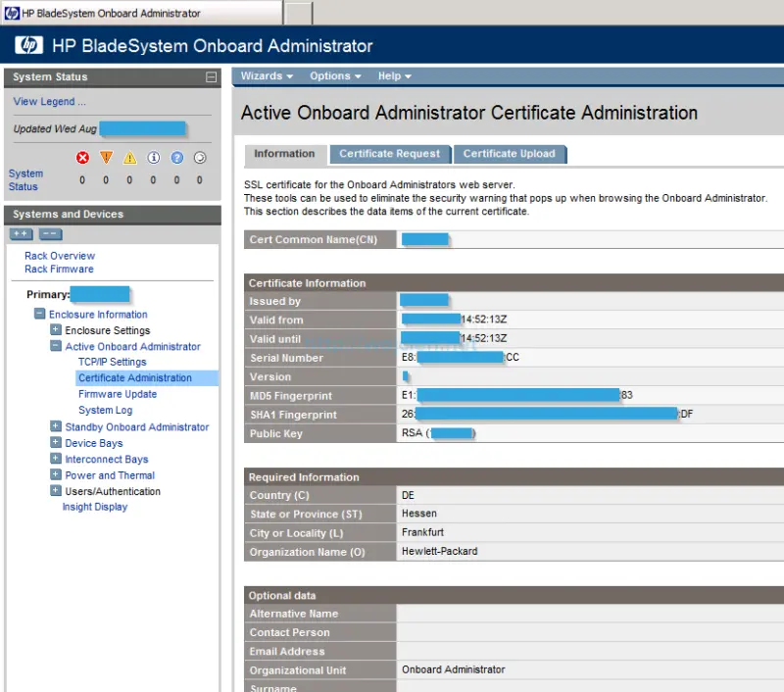Click the informational status icon
Viewport: 784px width, 692px height.
click(x=154, y=157)
